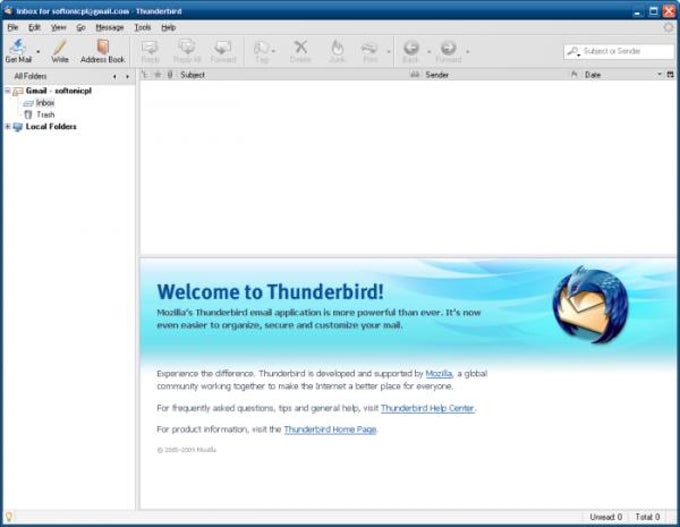
Task: Open the Tag dropdown arrow
Action: [x=274, y=51]
